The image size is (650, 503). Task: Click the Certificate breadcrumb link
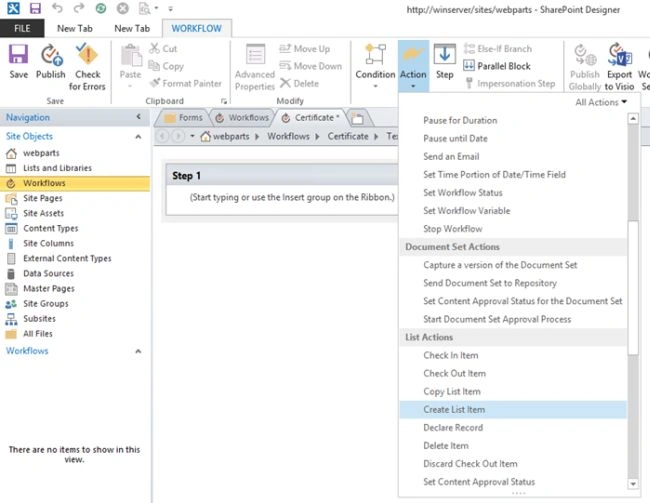[348, 136]
